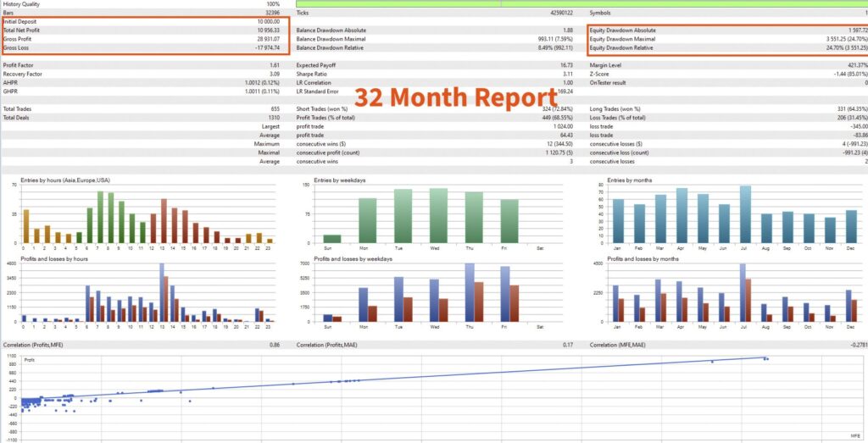Click the 'Entries by months' chart title

click(x=630, y=180)
